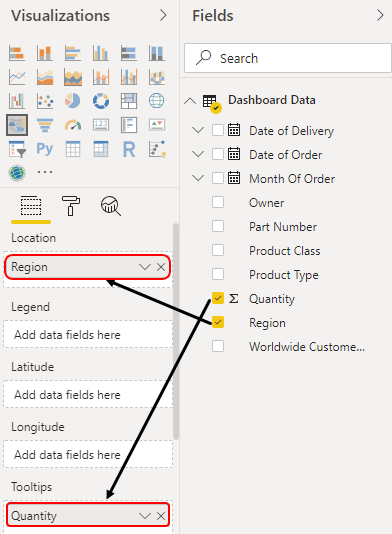The height and width of the screenshot is (534, 392).
Task: Click the field wells vertical scrollbar
Action: tap(176, 331)
